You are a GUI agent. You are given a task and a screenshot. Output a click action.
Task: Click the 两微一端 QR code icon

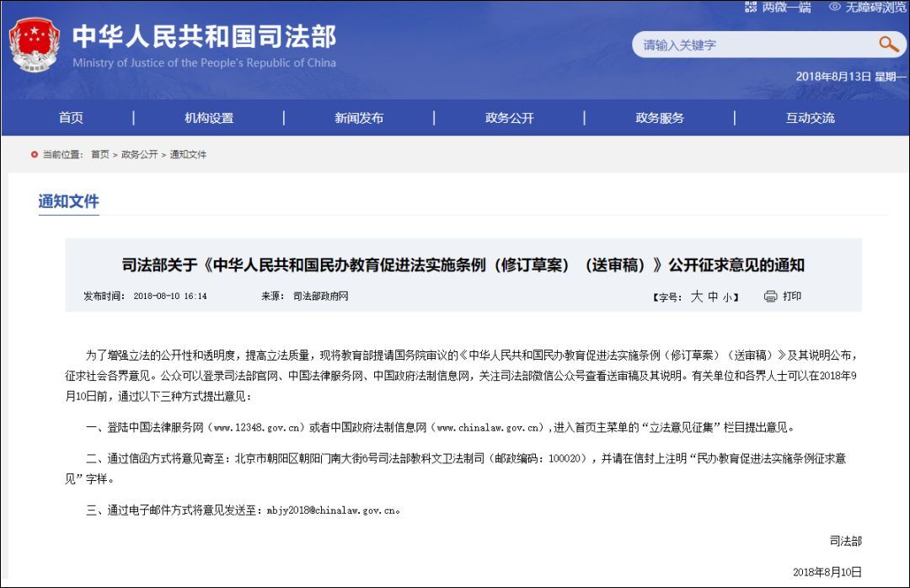749,8
